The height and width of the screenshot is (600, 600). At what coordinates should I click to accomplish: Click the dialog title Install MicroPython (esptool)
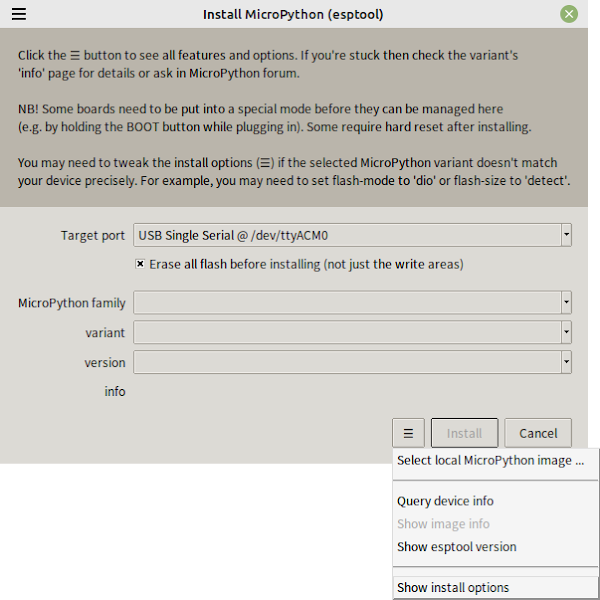[293, 14]
